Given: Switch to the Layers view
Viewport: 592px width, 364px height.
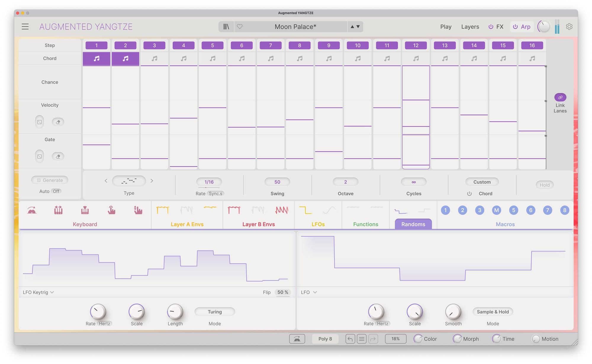Looking at the screenshot, I should pos(470,27).
